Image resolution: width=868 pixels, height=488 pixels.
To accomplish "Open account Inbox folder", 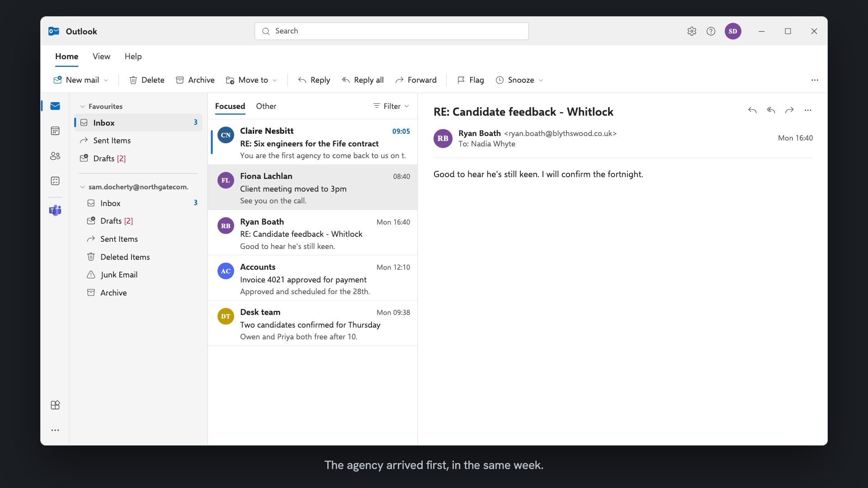I will (x=138, y=203).
